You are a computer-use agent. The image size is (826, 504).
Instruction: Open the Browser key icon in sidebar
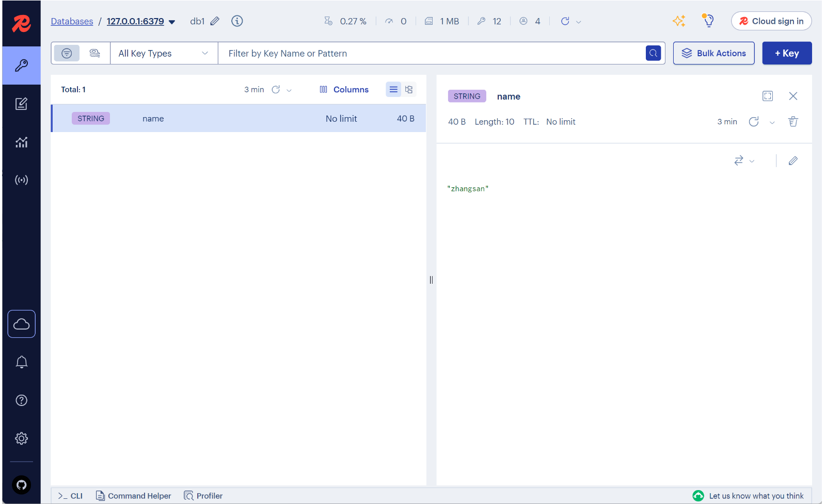point(21,66)
